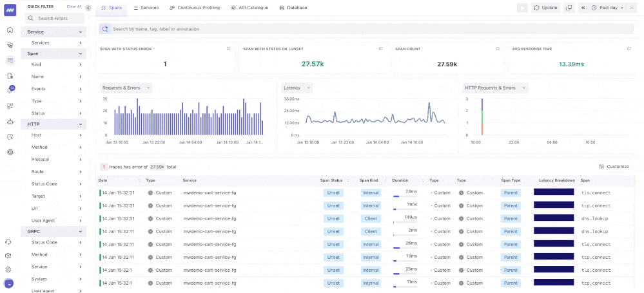Viewport: 644px width, 293px height.
Task: Click the headset support icon in sidebar
Action: click(9, 241)
